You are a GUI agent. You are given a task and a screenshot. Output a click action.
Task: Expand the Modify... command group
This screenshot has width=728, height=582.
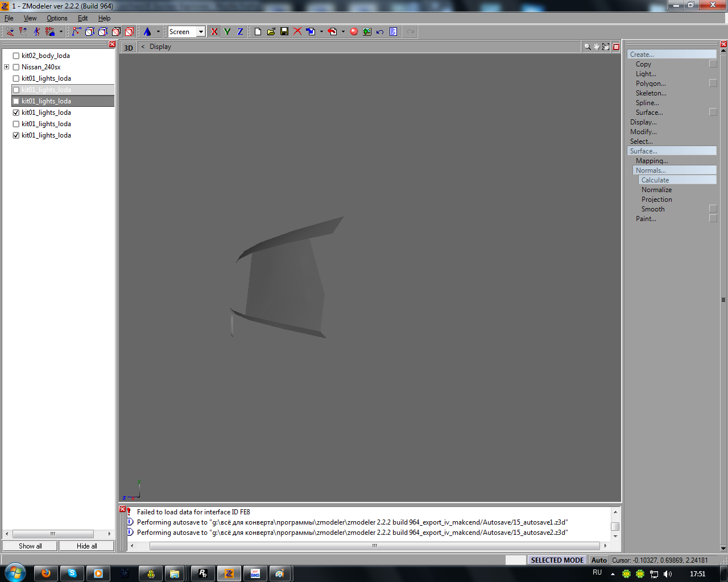[643, 132]
